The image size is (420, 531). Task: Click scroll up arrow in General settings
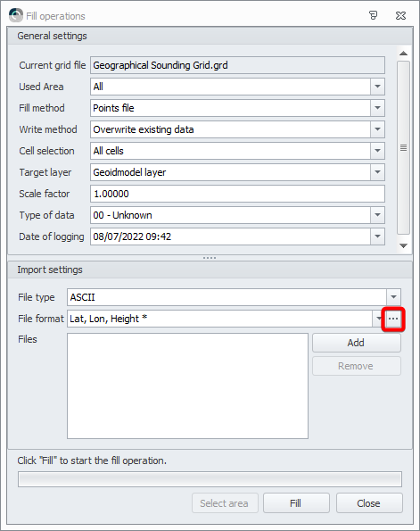pyautogui.click(x=403, y=54)
